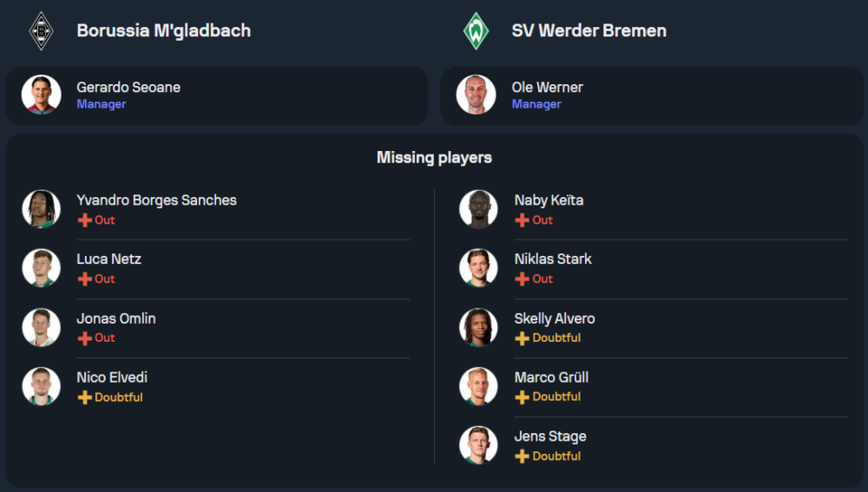View Nico Elvedi's player profile name
868x492 pixels.
(x=112, y=377)
